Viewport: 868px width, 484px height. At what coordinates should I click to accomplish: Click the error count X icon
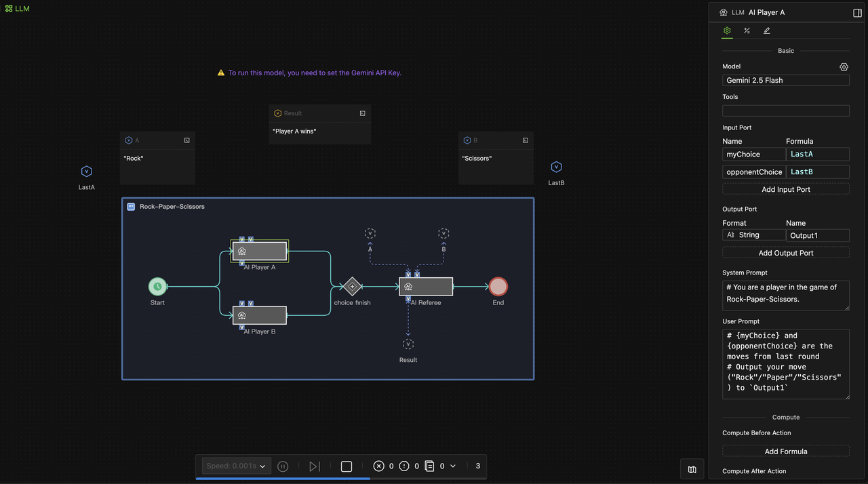[x=378, y=466]
